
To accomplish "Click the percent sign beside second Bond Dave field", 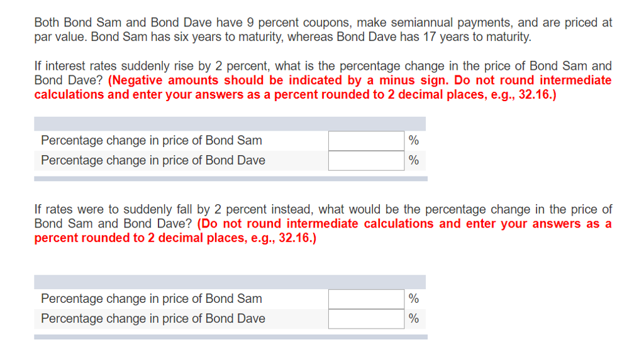I will click(x=414, y=319).
